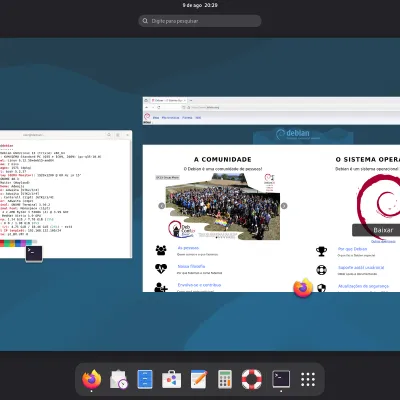Image resolution: width=400 pixels, height=400 pixels.
Task: Reload the page in Firefox
Action: tap(159, 107)
